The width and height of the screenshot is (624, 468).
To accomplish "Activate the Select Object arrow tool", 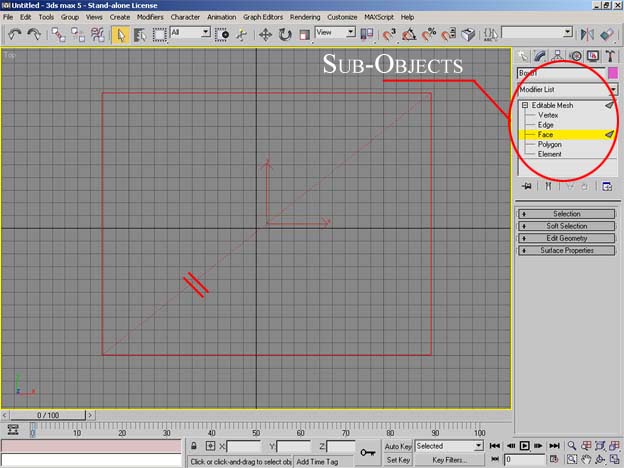I will pos(121,35).
